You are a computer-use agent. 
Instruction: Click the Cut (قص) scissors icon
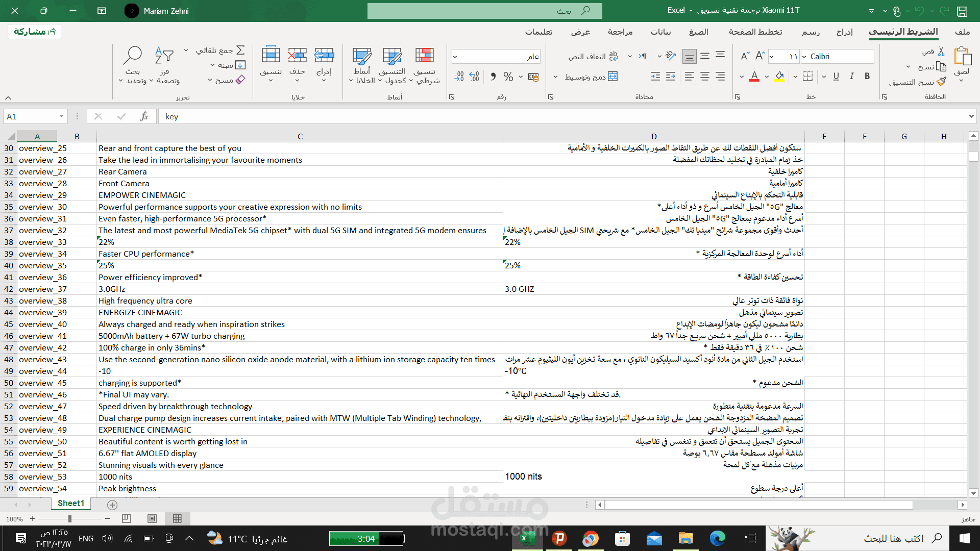click(941, 52)
